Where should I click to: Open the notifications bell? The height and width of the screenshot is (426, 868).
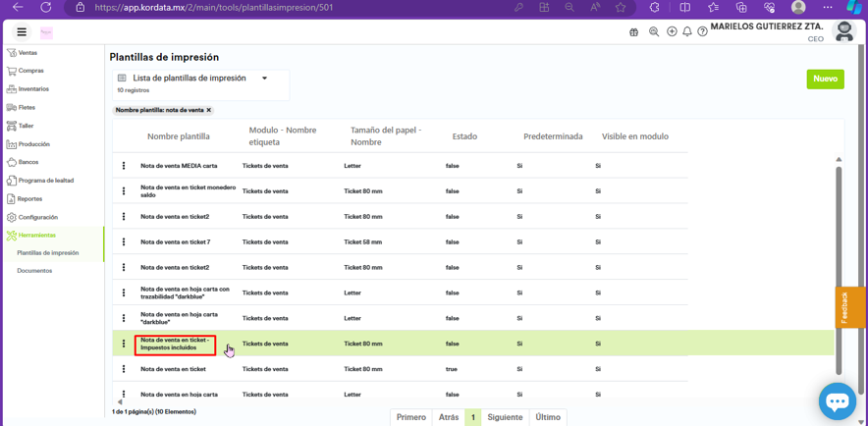(687, 32)
